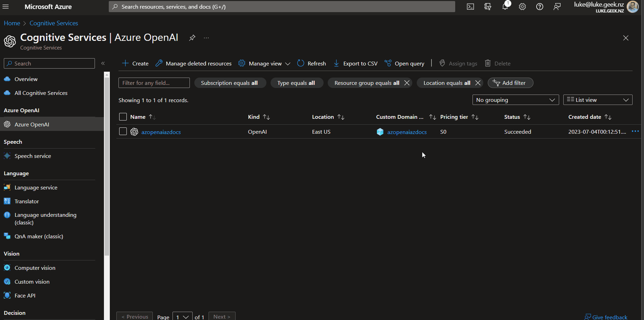Open the No grouping dropdown

coord(515,100)
